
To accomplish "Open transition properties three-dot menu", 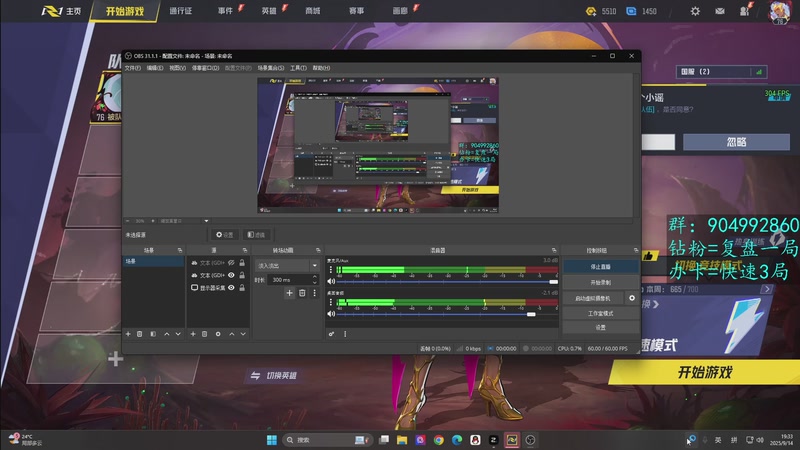I will (314, 293).
